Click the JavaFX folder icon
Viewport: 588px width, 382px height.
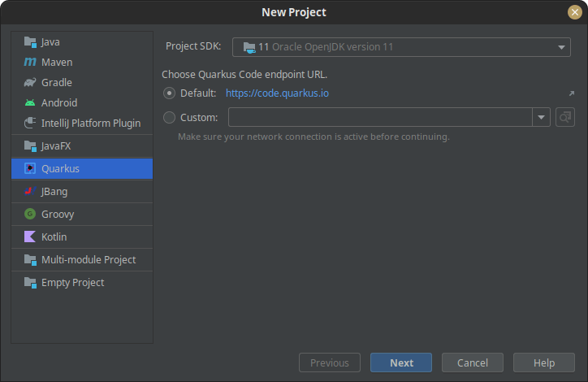pos(30,146)
